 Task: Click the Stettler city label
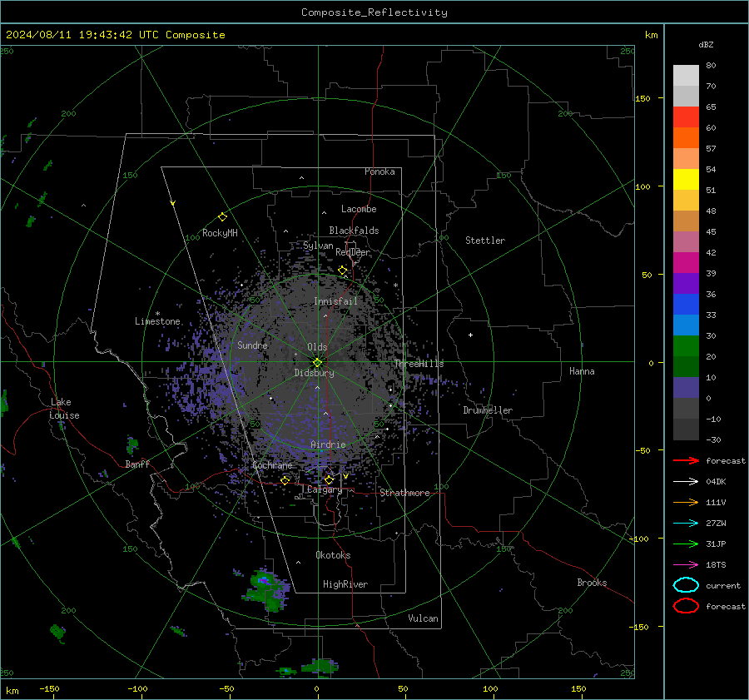[x=485, y=241]
